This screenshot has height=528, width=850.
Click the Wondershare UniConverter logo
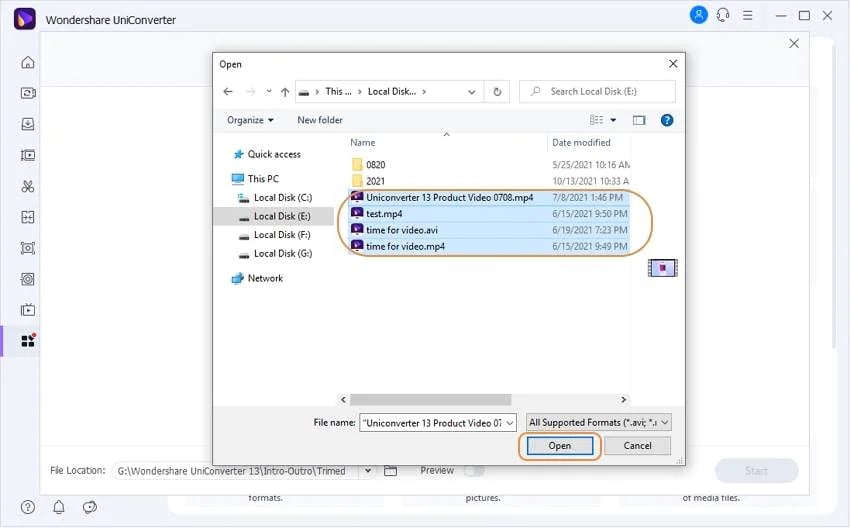(x=24, y=19)
